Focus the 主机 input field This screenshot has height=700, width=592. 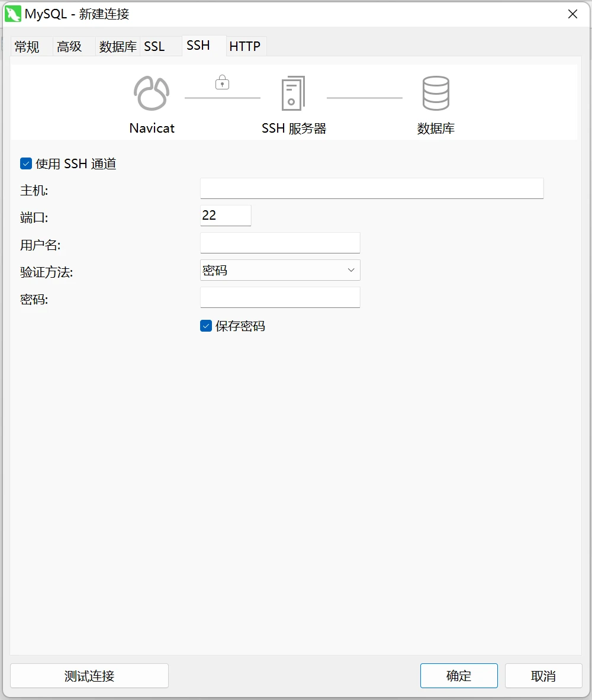click(x=372, y=188)
